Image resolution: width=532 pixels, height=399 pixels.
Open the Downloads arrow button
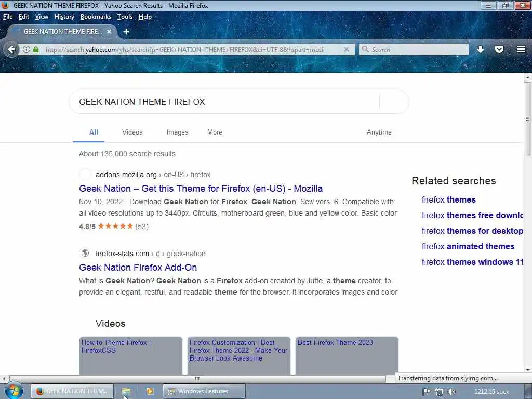pyautogui.click(x=481, y=49)
